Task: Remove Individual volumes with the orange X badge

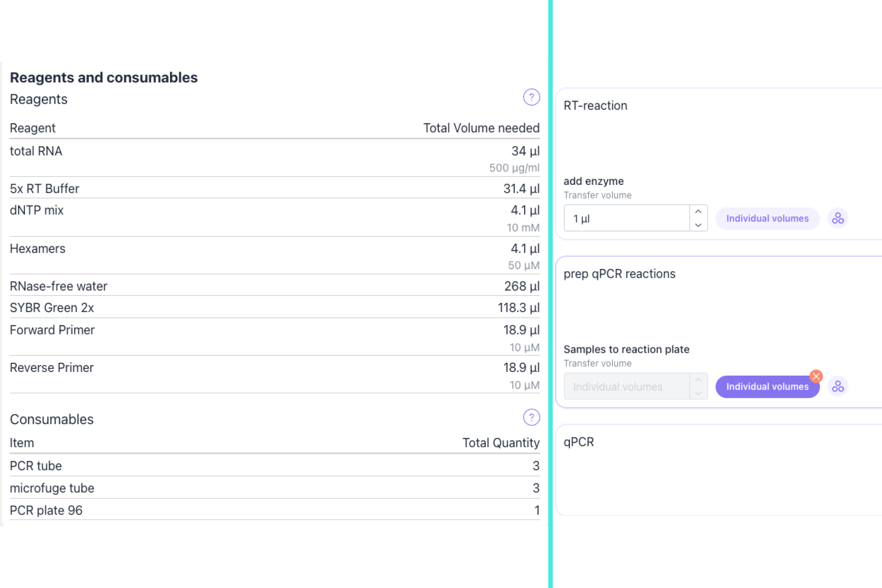Action: 816,376
